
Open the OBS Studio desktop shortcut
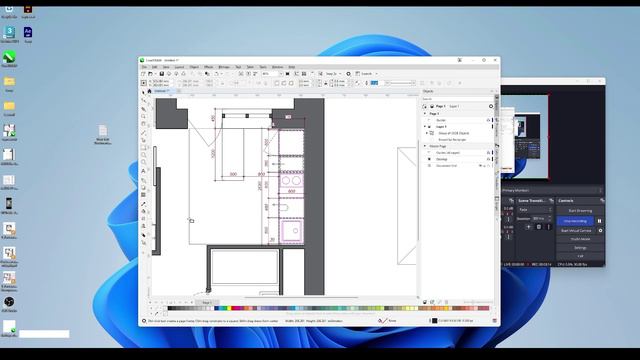tap(9, 304)
